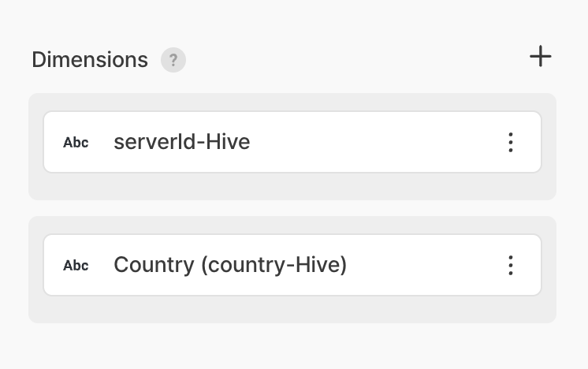Click the question mark help icon beside Dimensions
Screen dimensions: 588x369
[x=173, y=60]
